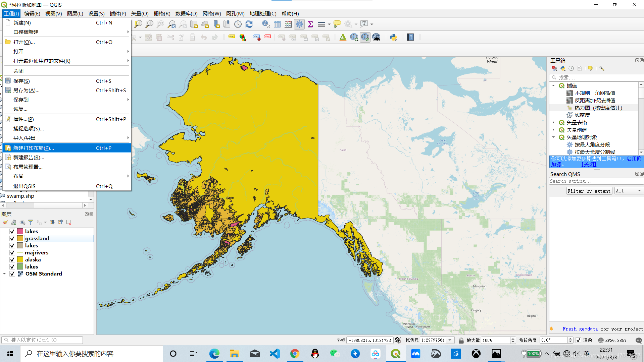The height and width of the screenshot is (362, 644).
Task: Open the Layer Diagram Options icon
Action: (243, 37)
